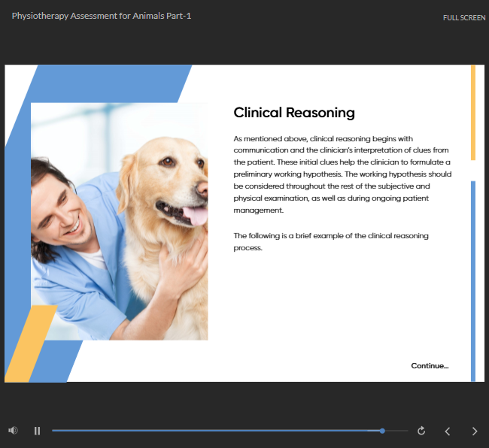489x448 pixels.
Task: Click the Physiotherapy Assessment for Animals title
Action: [102, 16]
